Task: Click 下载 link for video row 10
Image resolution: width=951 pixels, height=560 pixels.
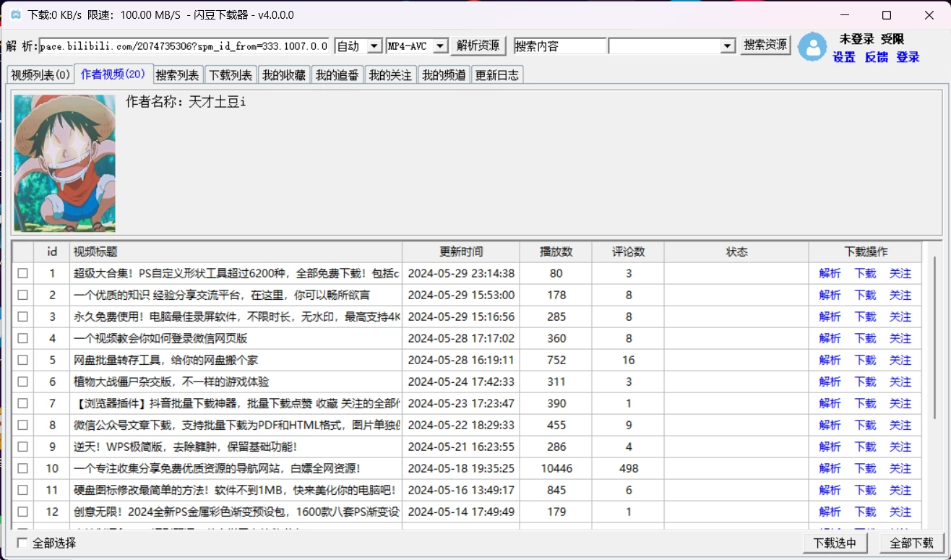Action: coord(865,468)
